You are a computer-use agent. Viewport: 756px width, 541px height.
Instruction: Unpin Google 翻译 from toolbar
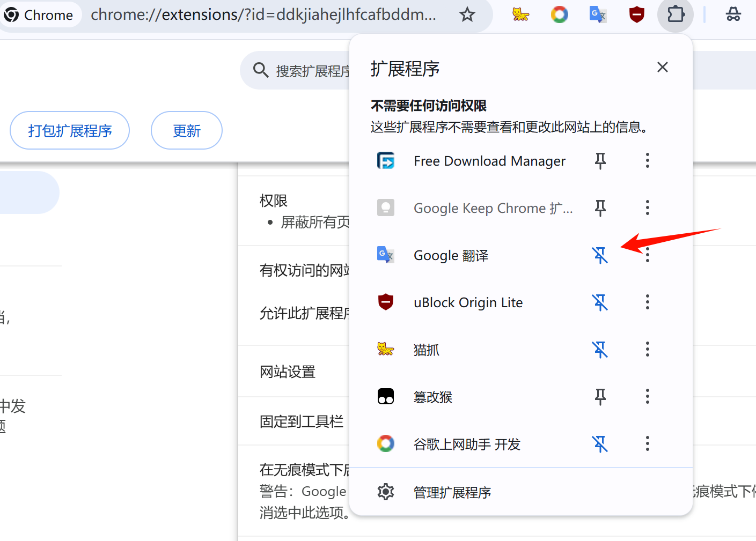click(x=600, y=255)
